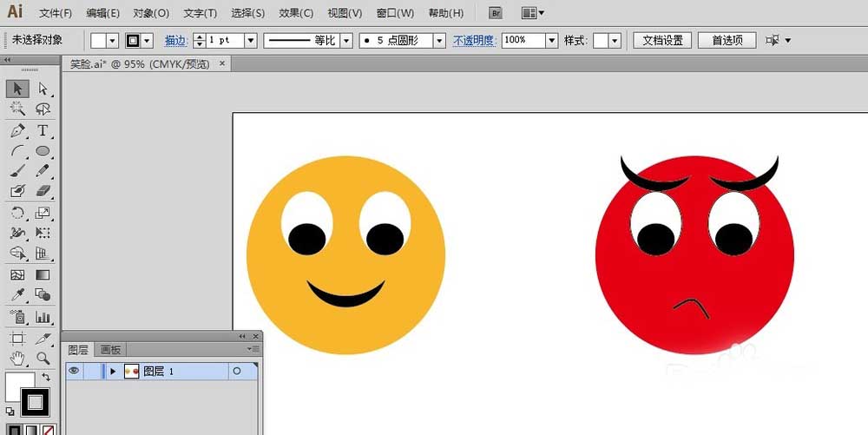
Task: Open the 视图(V) menu
Action: point(345,13)
